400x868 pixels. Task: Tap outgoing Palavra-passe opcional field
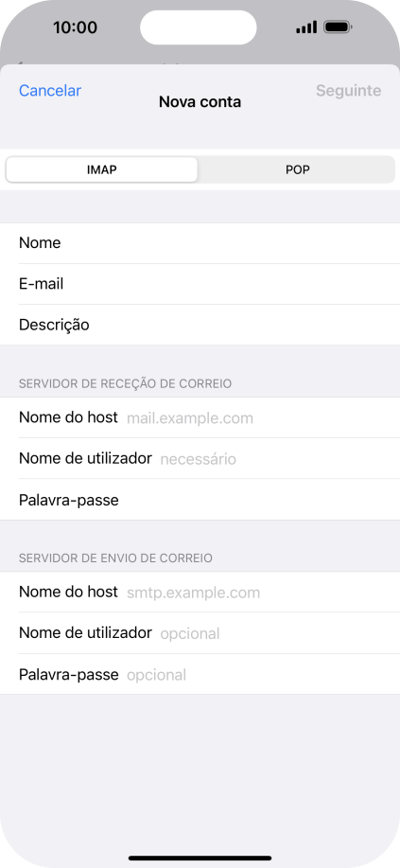click(200, 674)
